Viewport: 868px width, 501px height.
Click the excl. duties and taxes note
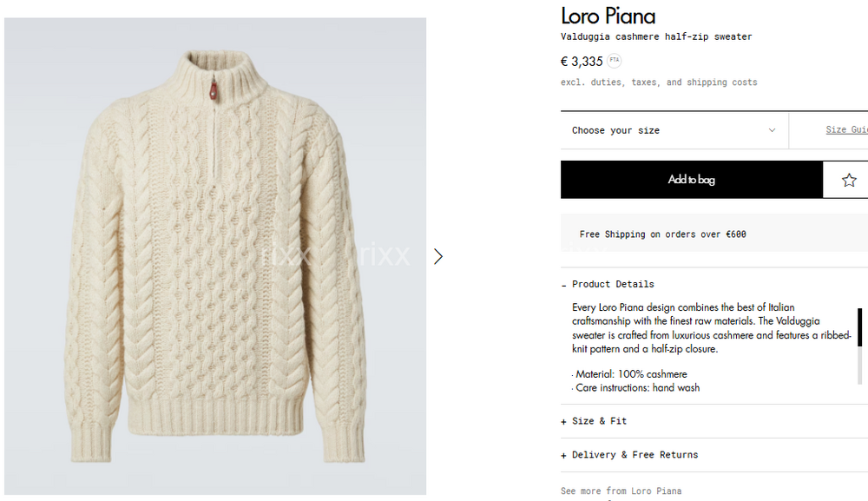[659, 82]
